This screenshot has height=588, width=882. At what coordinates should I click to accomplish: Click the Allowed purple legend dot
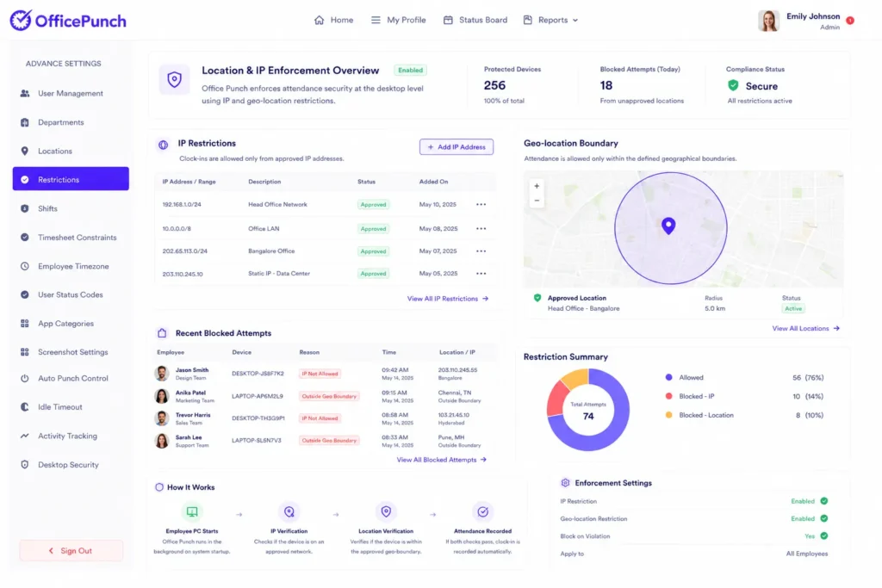tap(668, 378)
